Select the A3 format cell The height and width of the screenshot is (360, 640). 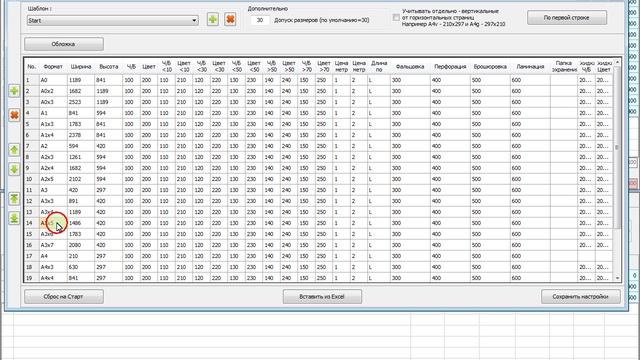click(53, 190)
